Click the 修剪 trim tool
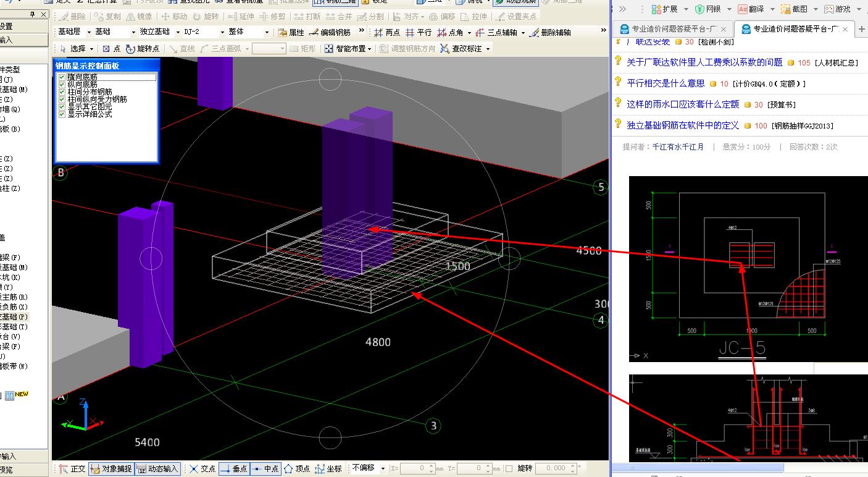This screenshot has width=868, height=477. (272, 16)
